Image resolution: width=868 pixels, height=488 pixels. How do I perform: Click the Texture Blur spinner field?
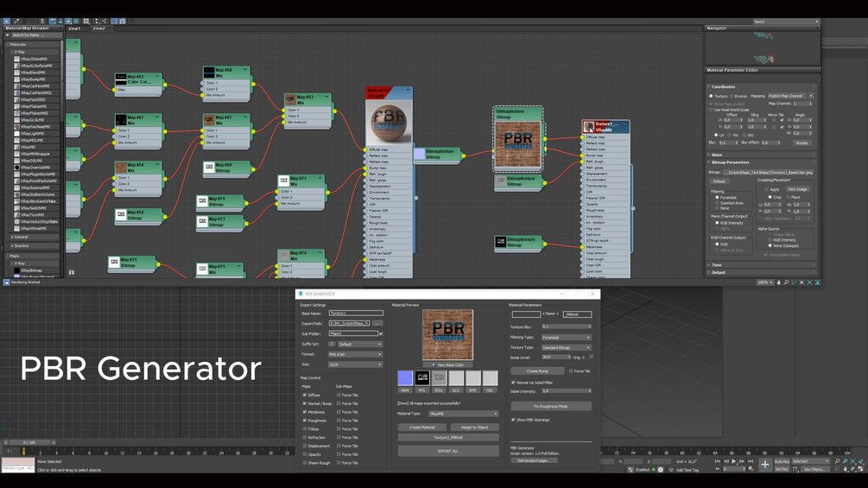[567, 326]
